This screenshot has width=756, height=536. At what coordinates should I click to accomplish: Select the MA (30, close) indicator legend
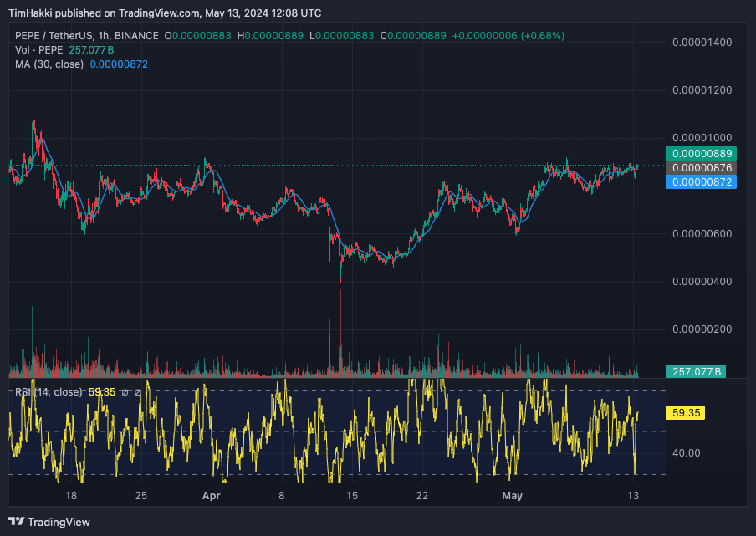pyautogui.click(x=49, y=64)
